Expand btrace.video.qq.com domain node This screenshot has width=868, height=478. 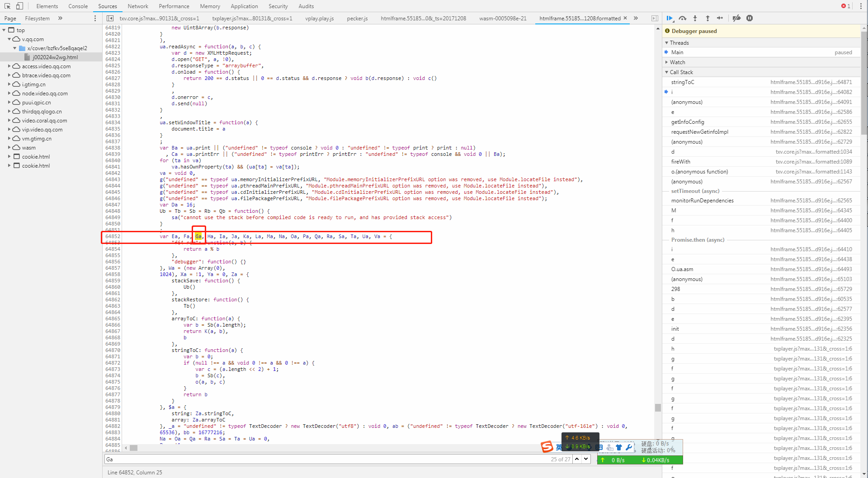(9, 75)
